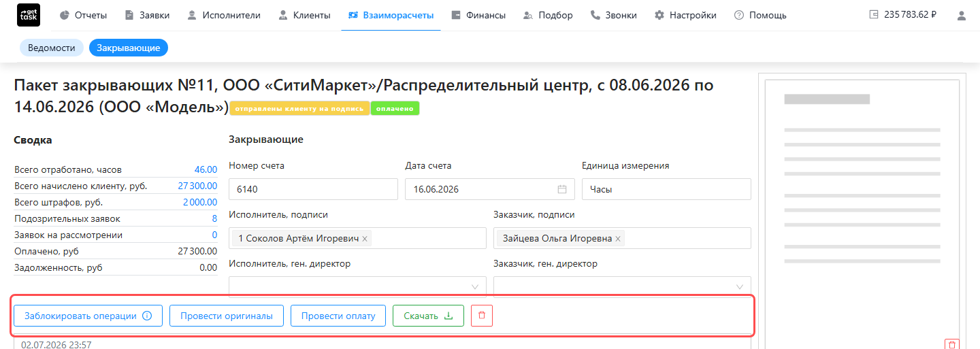Screen dimensions: 980x349
Task: Open the Отчеты menu
Action: pyautogui.click(x=83, y=15)
